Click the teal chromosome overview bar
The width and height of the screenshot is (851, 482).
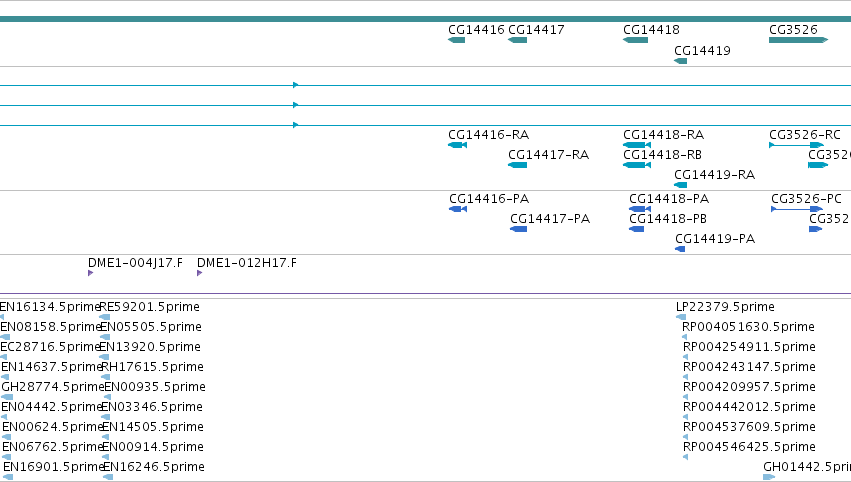[x=426, y=19]
